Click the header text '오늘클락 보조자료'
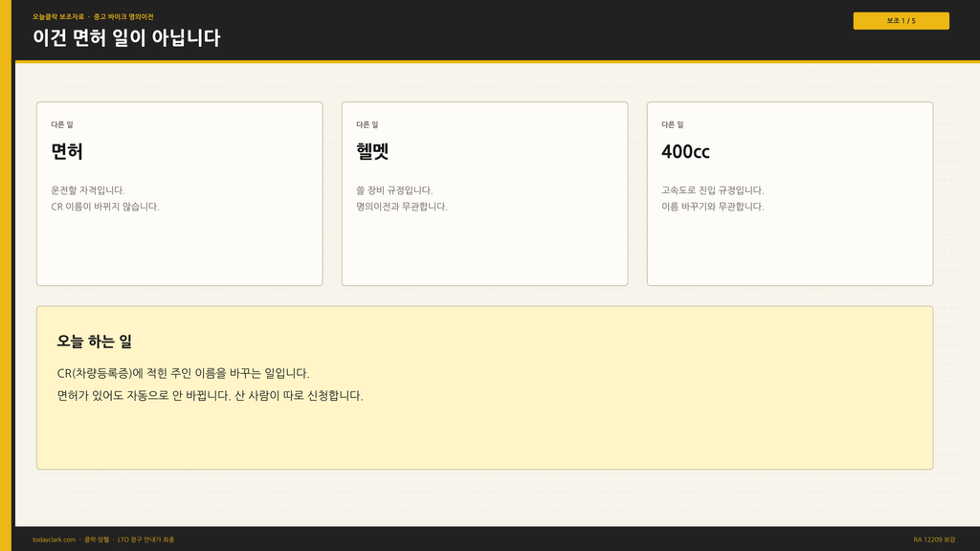The image size is (980, 551). click(58, 17)
